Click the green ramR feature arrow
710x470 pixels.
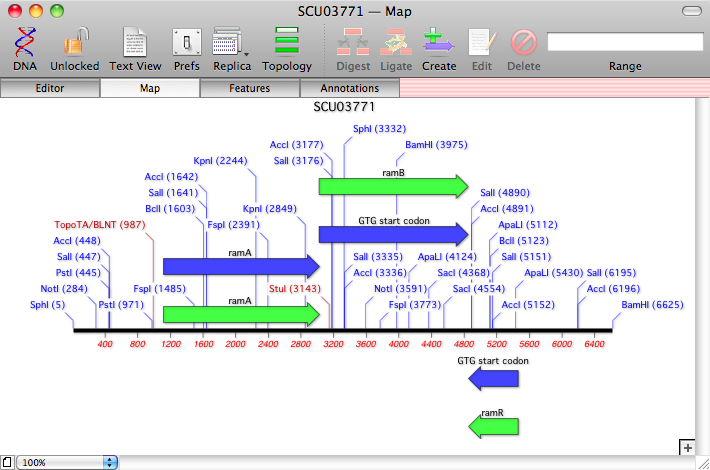(494, 427)
